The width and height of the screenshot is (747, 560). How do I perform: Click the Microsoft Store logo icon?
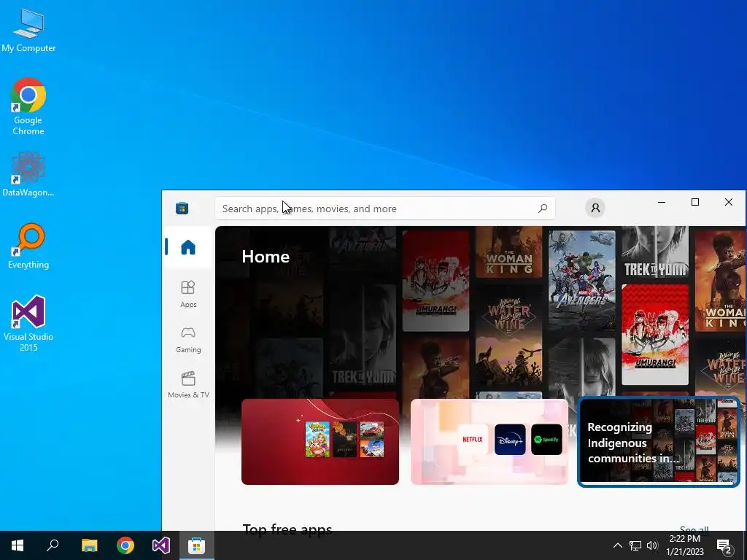pos(182,208)
